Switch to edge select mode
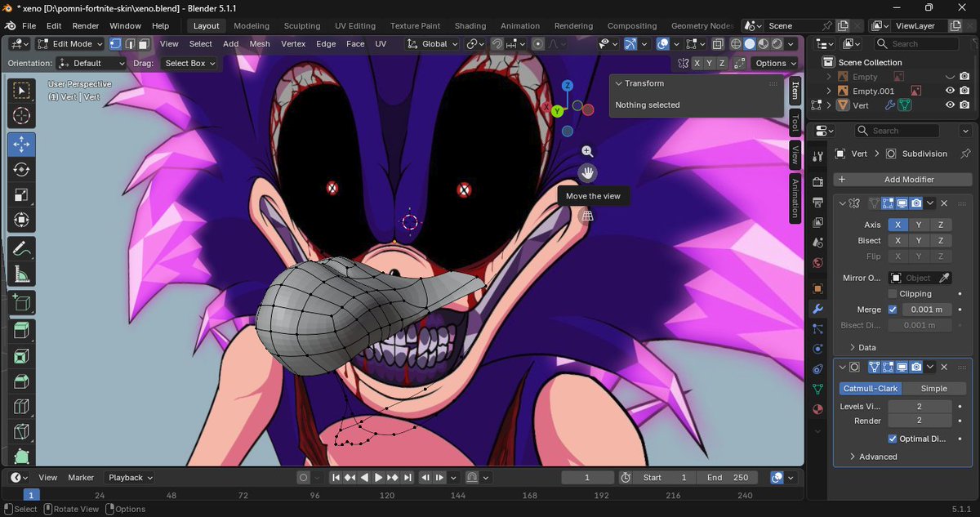Image resolution: width=980 pixels, height=517 pixels. point(130,44)
